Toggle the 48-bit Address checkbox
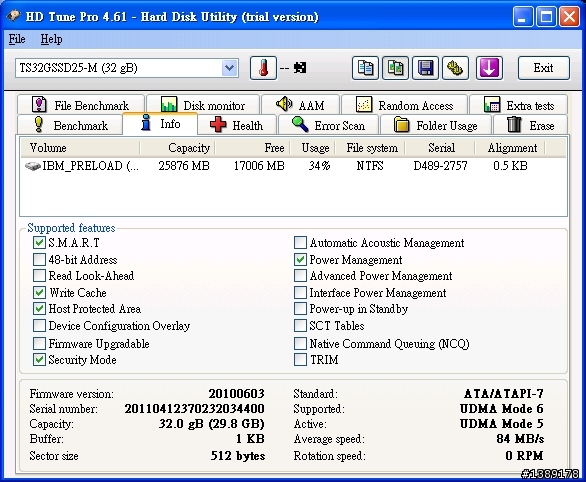Screen dimensions: 586x482 point(39,259)
